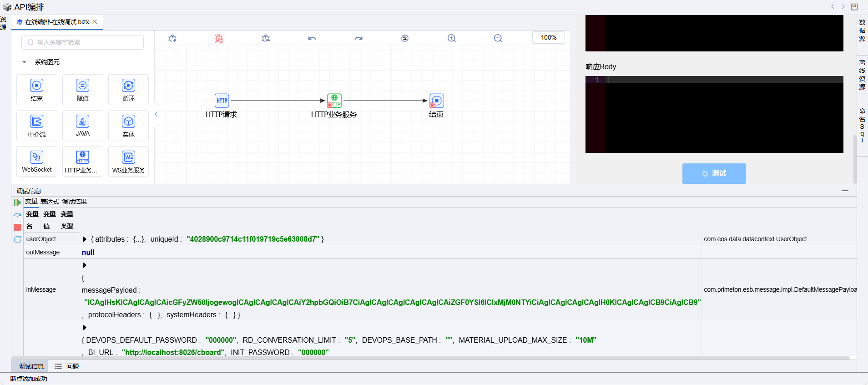Select the WebSocket element in palette
The width and height of the screenshot is (868, 385).
pyautogui.click(x=37, y=162)
